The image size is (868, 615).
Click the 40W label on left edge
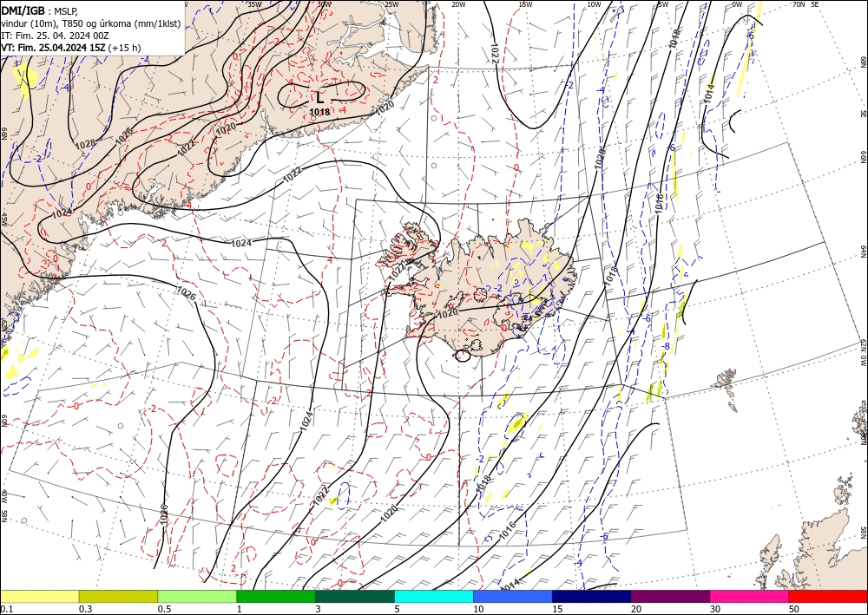3,496
